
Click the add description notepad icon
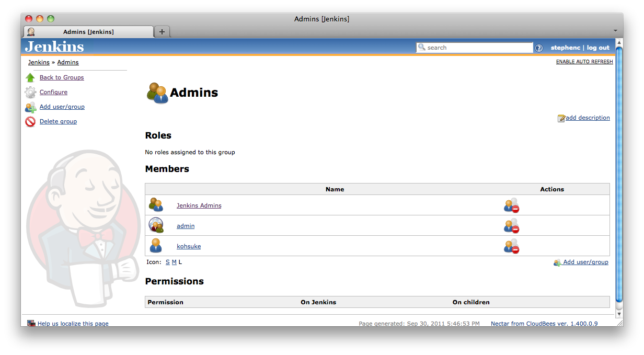(561, 118)
